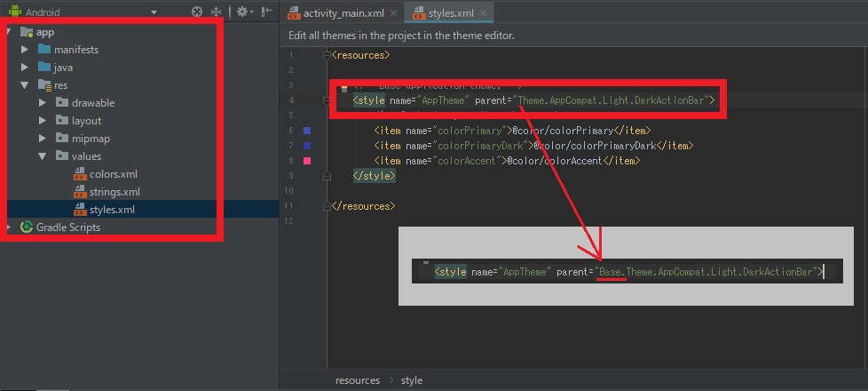Select the values folder icon
Image resolution: width=868 pixels, height=391 pixels.
pyautogui.click(x=62, y=156)
